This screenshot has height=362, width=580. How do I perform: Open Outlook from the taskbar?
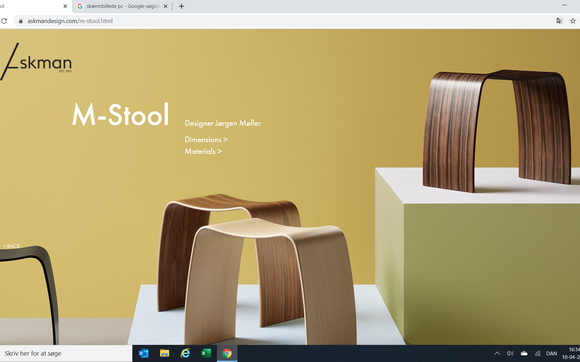click(x=143, y=353)
